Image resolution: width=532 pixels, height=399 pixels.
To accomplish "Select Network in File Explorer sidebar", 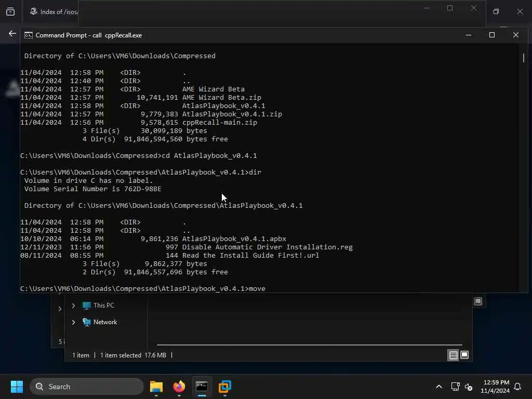I will tap(100, 322).
